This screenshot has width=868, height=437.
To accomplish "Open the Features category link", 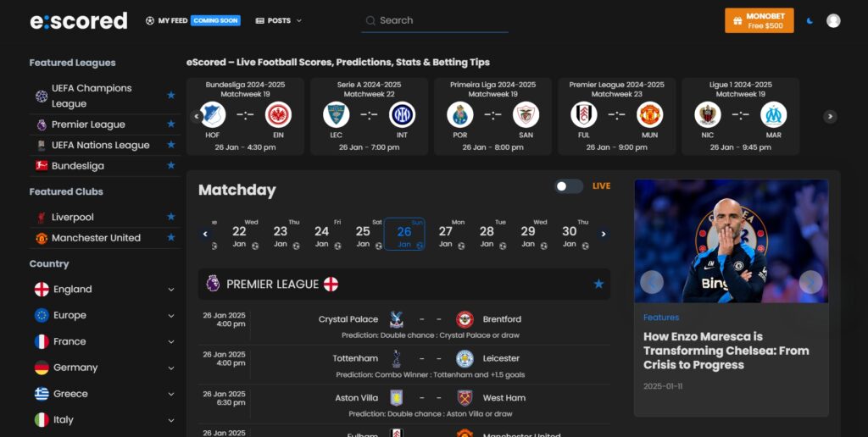I will [661, 318].
